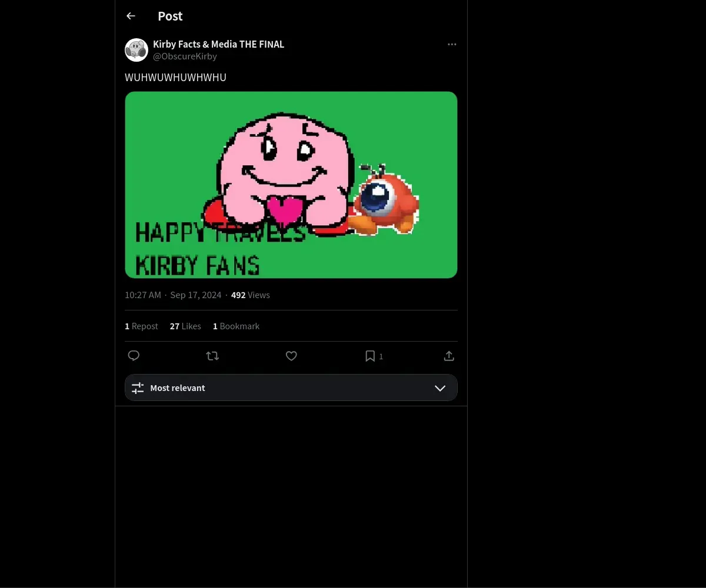Open the Happy Travels Kirby Fans image
The height and width of the screenshot is (588, 706).
(291, 185)
